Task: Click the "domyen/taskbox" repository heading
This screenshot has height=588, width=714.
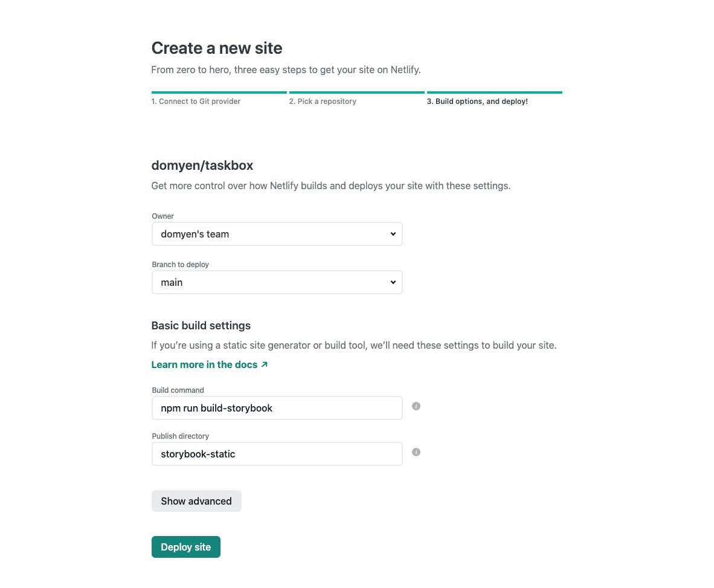Action: click(202, 165)
